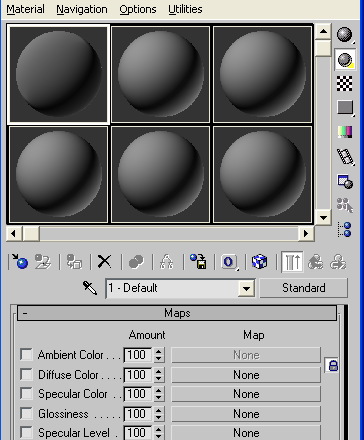Screen dimensions: 364x440
Task: Click the Specular Level None map button
Action: [x=246, y=433]
